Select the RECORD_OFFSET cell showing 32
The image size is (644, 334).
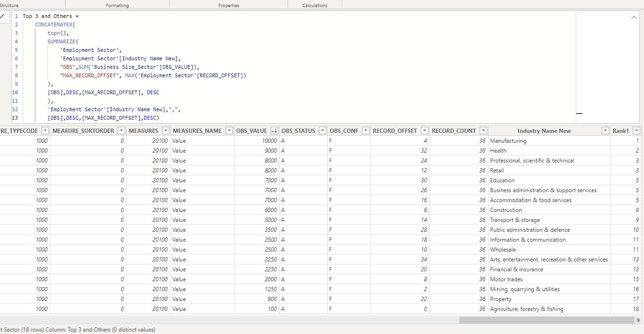pyautogui.click(x=400, y=151)
